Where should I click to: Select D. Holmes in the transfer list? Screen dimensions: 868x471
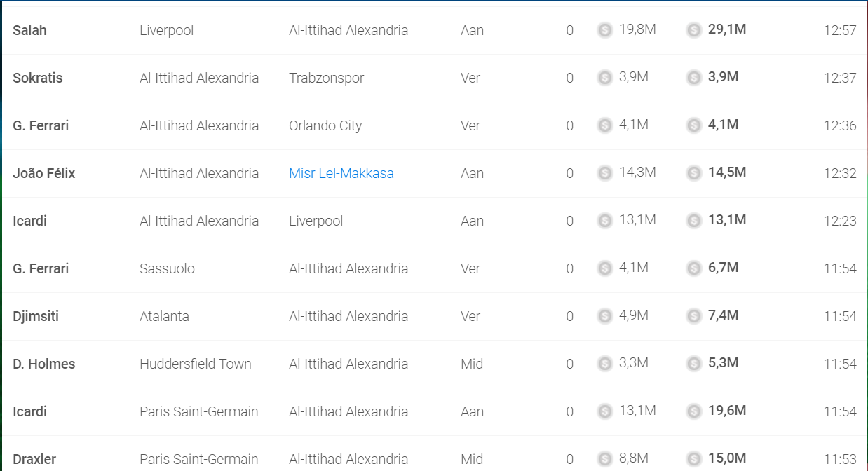(x=44, y=364)
